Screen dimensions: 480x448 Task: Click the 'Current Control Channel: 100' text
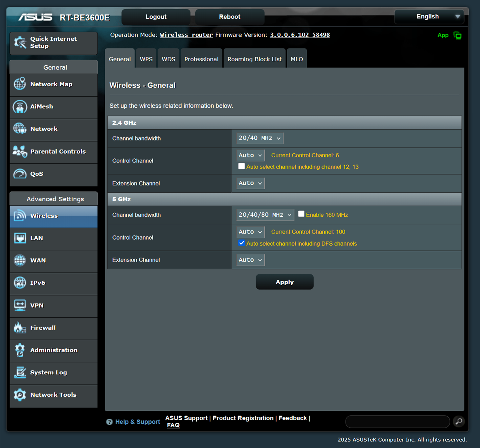coord(308,232)
